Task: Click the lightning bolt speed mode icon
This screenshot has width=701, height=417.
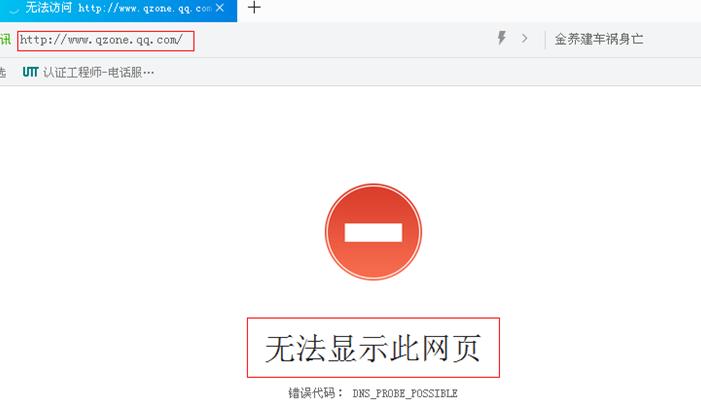Action: coord(502,39)
